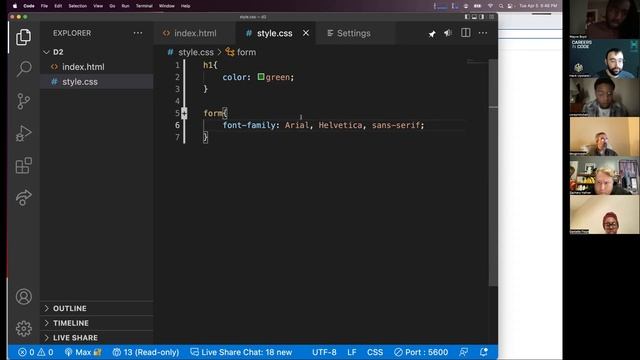Click the Port : 5600 status item
Screen dimensions: 640x360
[x=421, y=352]
